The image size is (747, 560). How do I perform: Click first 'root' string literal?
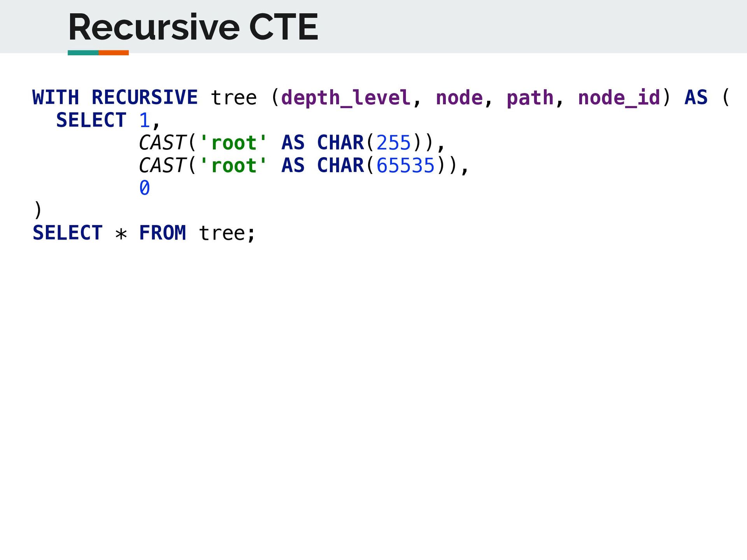233,143
